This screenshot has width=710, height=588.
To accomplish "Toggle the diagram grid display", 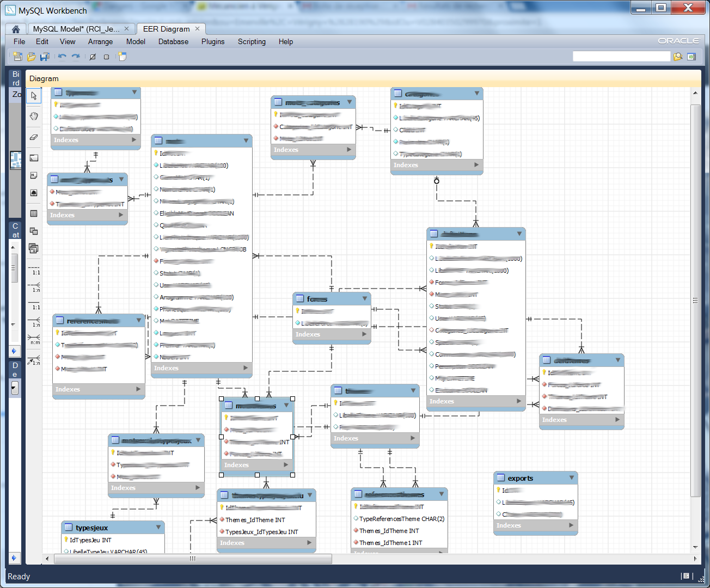I will pos(93,57).
